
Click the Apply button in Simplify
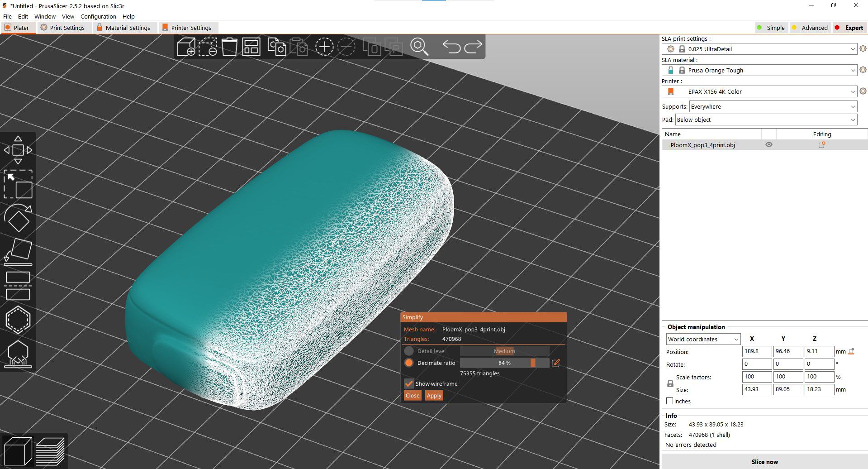[434, 396]
